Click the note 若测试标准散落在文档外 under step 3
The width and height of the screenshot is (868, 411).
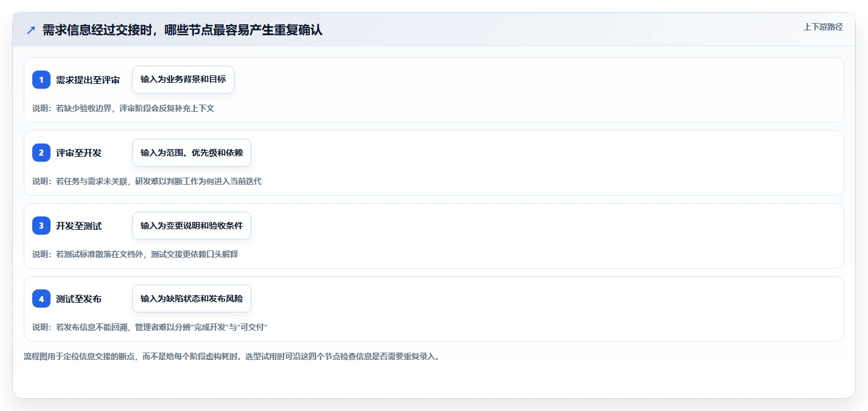pyautogui.click(x=135, y=254)
